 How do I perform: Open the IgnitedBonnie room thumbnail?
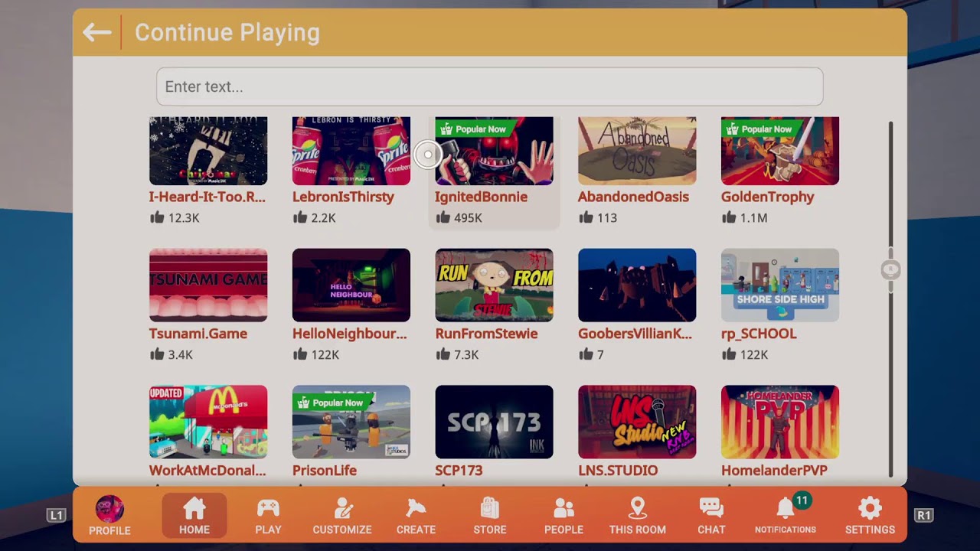coord(494,151)
